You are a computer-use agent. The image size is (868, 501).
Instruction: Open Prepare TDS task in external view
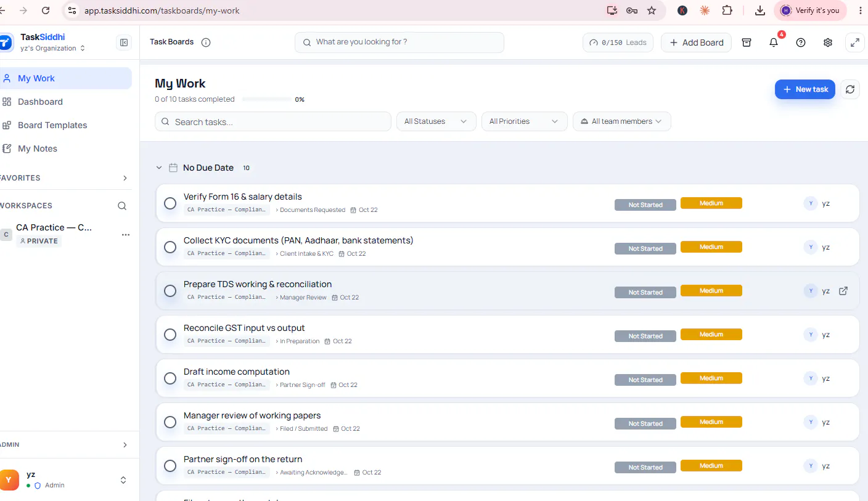[x=843, y=291]
